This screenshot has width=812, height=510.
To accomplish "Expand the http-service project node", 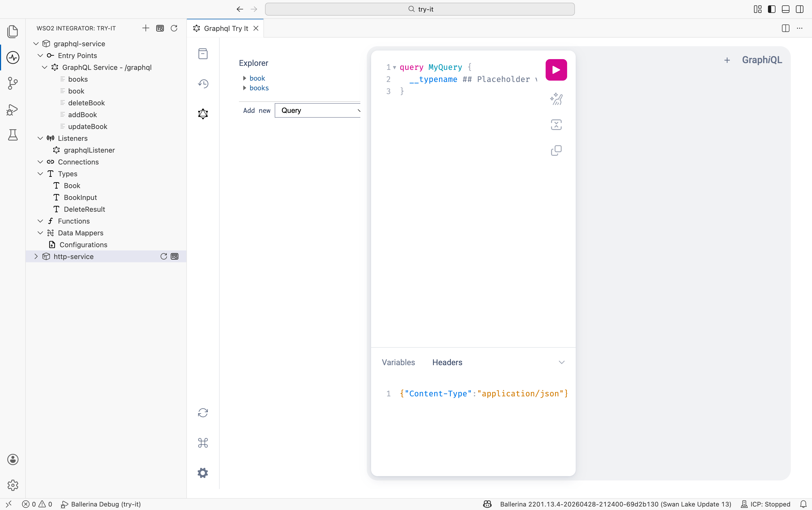I will [36, 256].
